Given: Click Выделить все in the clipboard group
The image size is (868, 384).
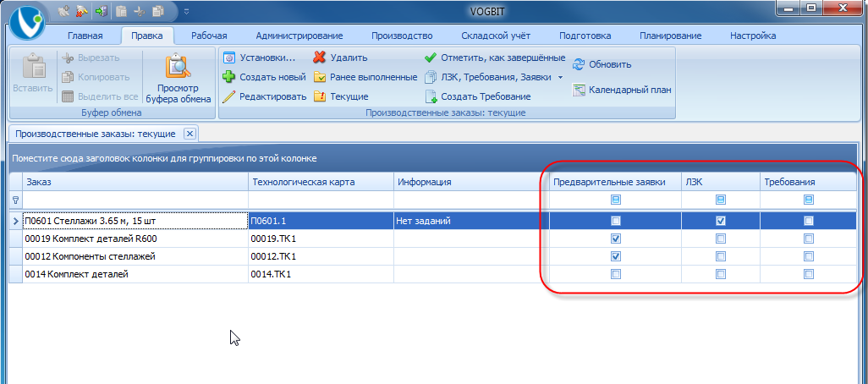Looking at the screenshot, I should click(100, 96).
